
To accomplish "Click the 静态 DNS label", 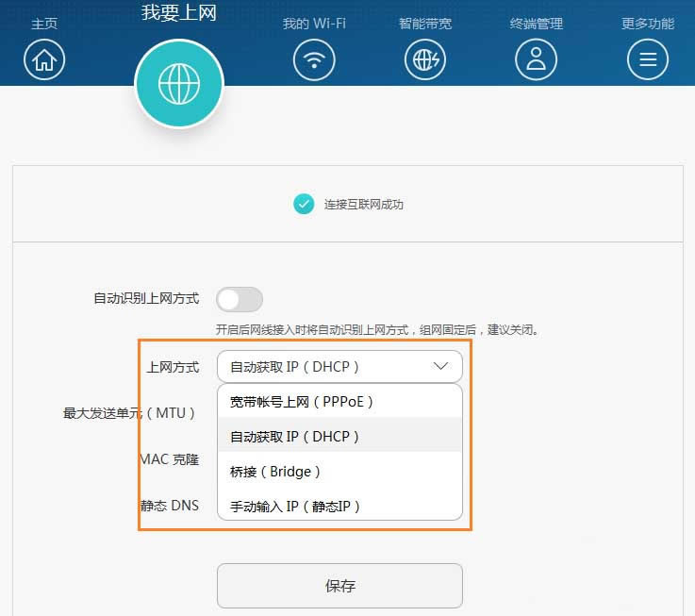I will point(171,506).
